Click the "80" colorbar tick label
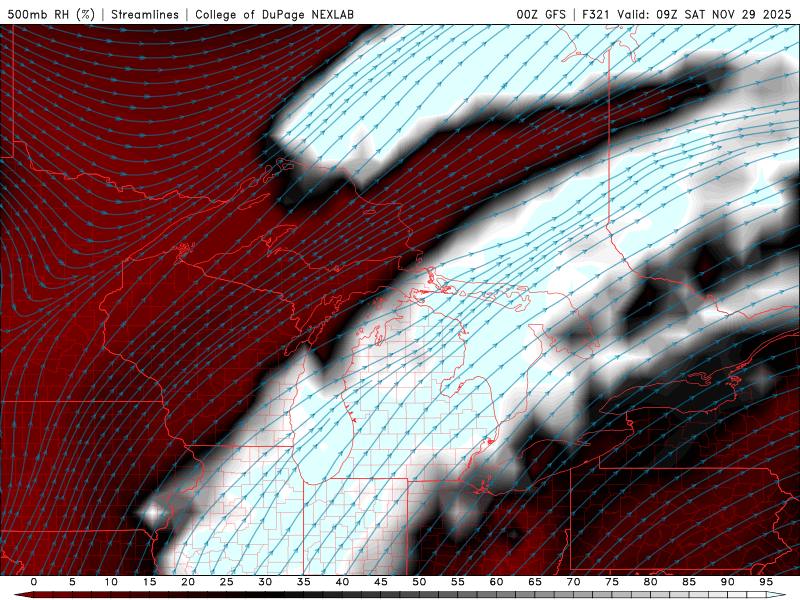800x600 pixels. (x=650, y=582)
